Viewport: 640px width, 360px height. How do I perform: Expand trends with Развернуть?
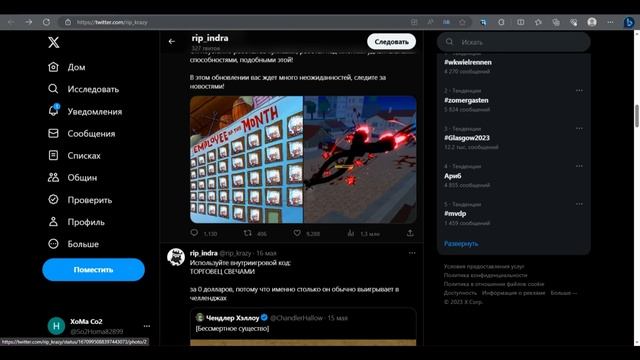click(x=461, y=244)
